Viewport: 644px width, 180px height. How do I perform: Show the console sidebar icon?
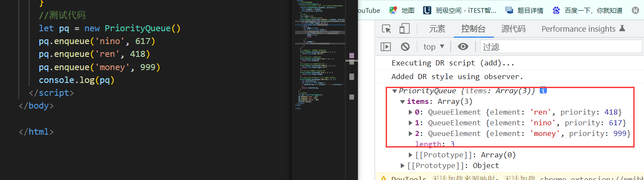[x=386, y=47]
